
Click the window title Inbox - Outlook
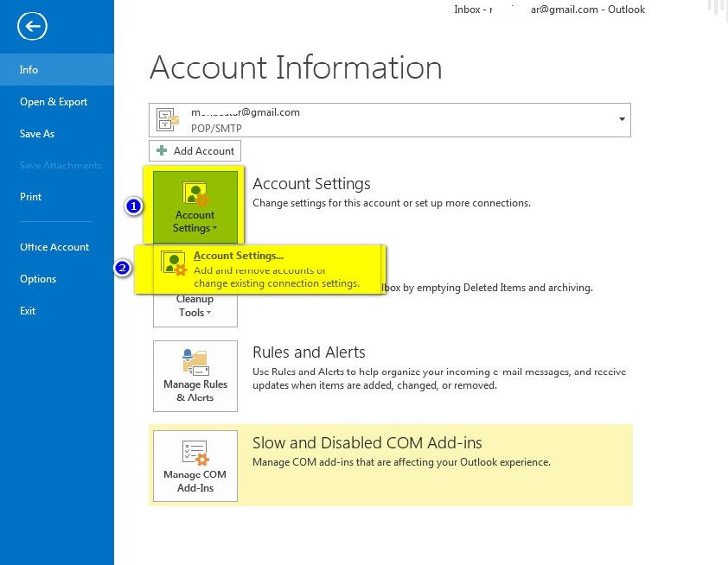tap(550, 10)
